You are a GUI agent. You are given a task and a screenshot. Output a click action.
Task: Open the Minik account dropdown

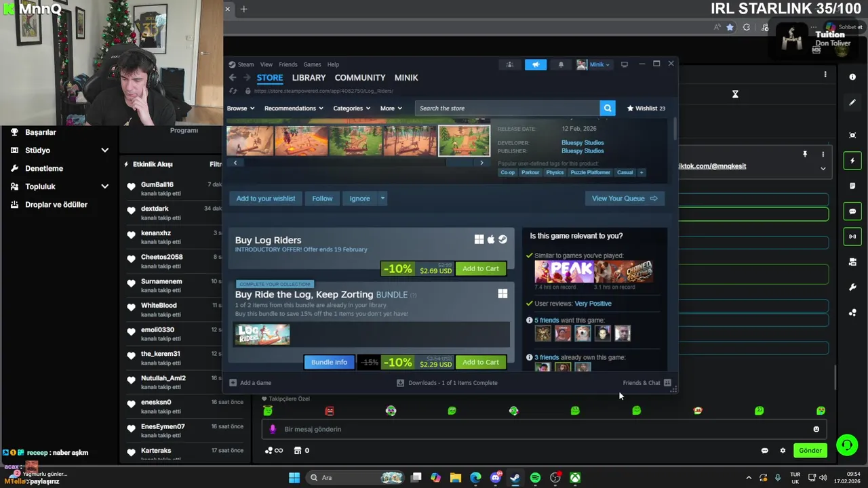[593, 64]
